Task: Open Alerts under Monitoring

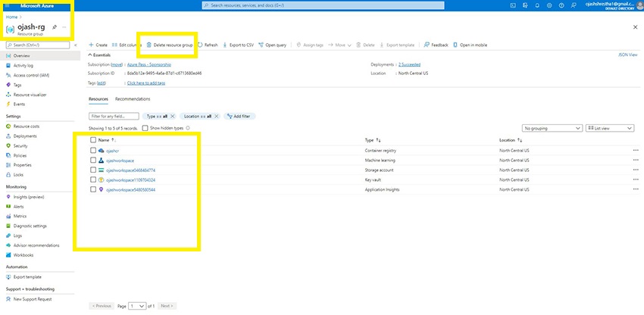Action: coord(18,207)
